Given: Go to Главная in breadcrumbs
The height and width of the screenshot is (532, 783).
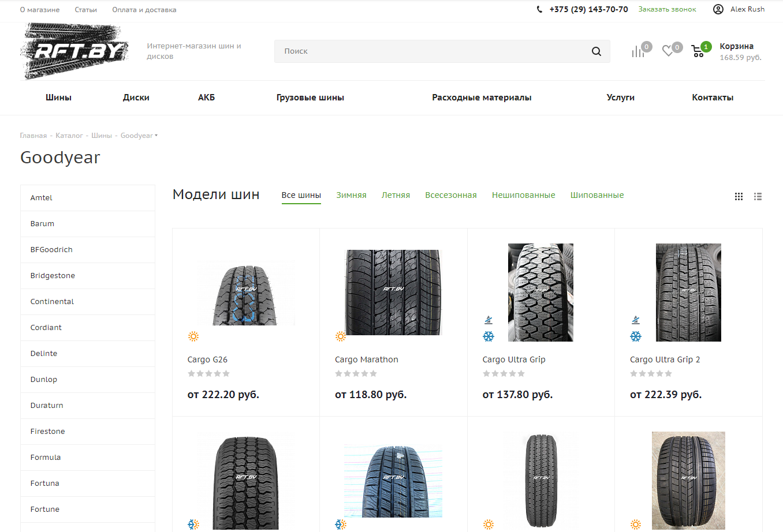Looking at the screenshot, I should pyautogui.click(x=33, y=136).
